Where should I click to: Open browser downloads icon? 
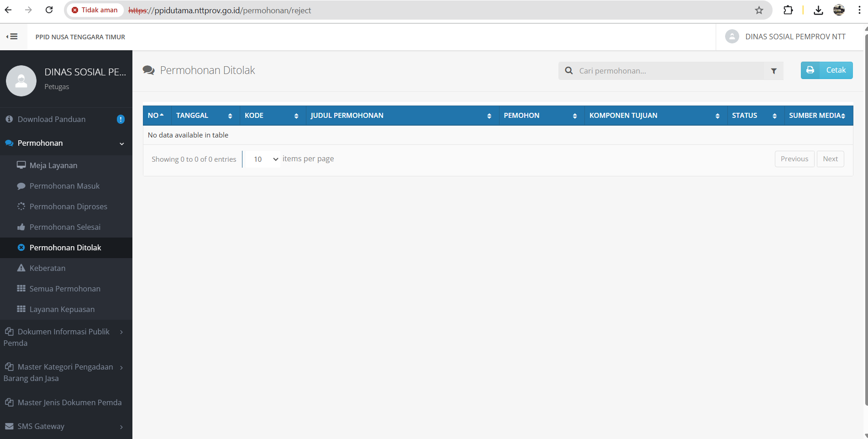[818, 10]
